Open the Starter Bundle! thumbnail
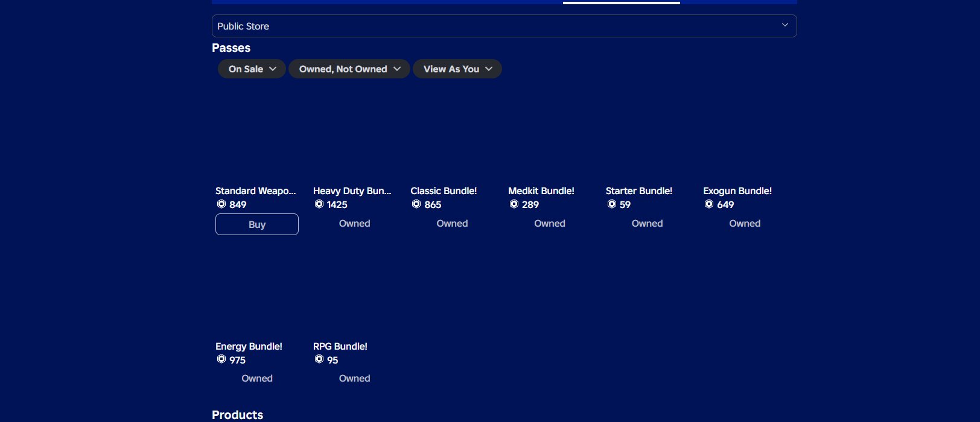 click(x=647, y=140)
